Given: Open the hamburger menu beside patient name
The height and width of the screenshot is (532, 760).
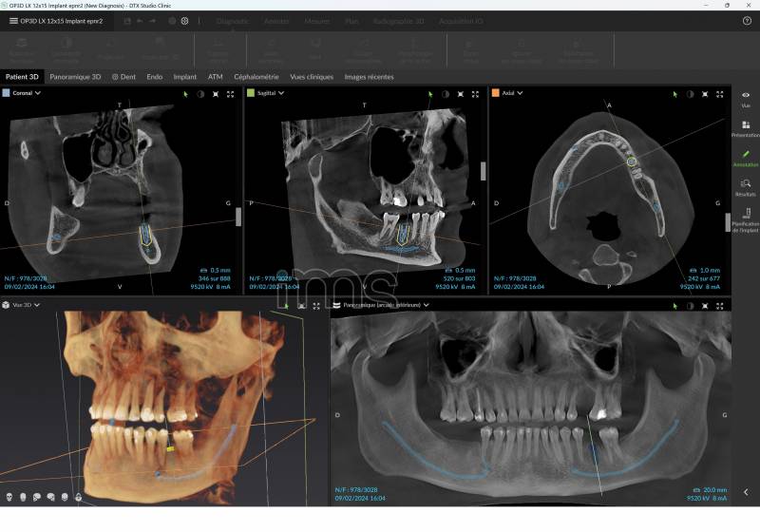Looking at the screenshot, I should pos(13,21).
